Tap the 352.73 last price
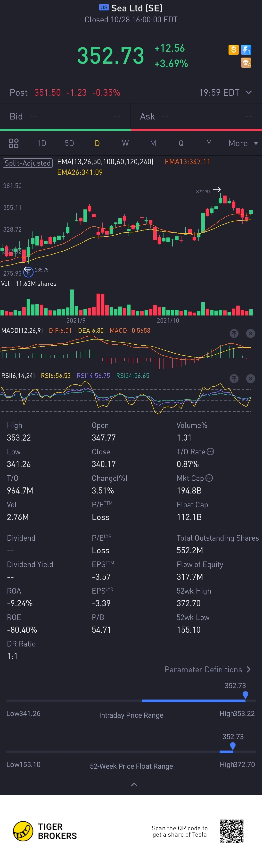262x868 pixels. [111, 56]
